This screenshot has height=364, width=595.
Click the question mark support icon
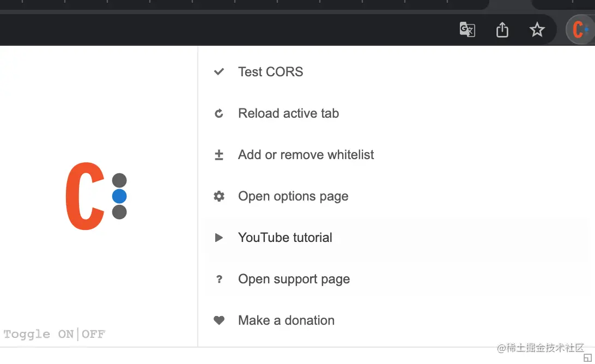[219, 279]
